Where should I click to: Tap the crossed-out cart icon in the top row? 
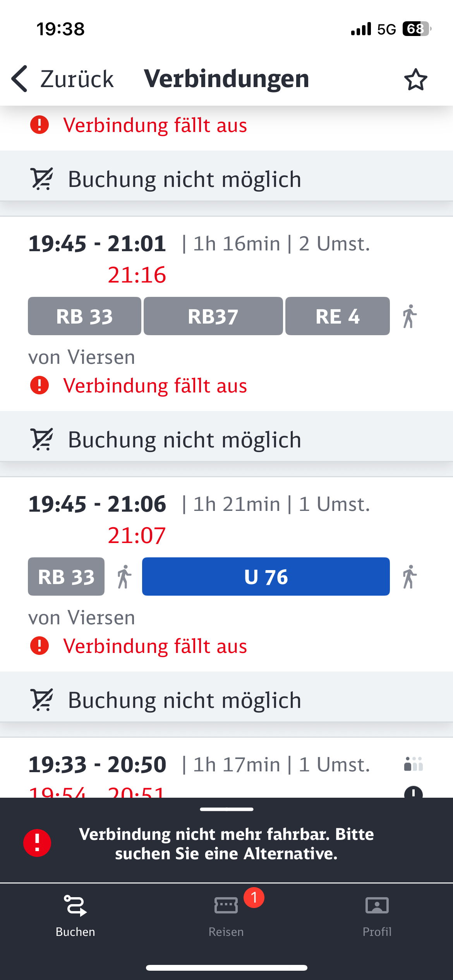pos(41,179)
